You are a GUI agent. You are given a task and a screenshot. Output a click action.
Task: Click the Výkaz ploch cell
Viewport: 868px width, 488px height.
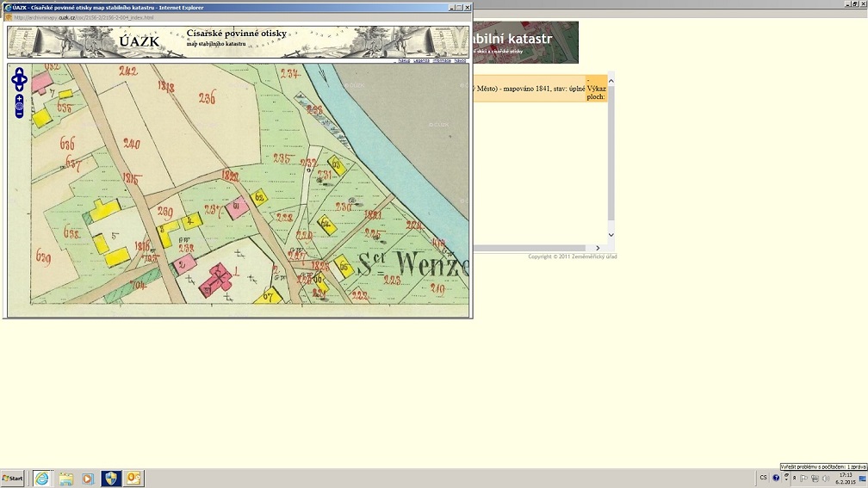[596, 89]
